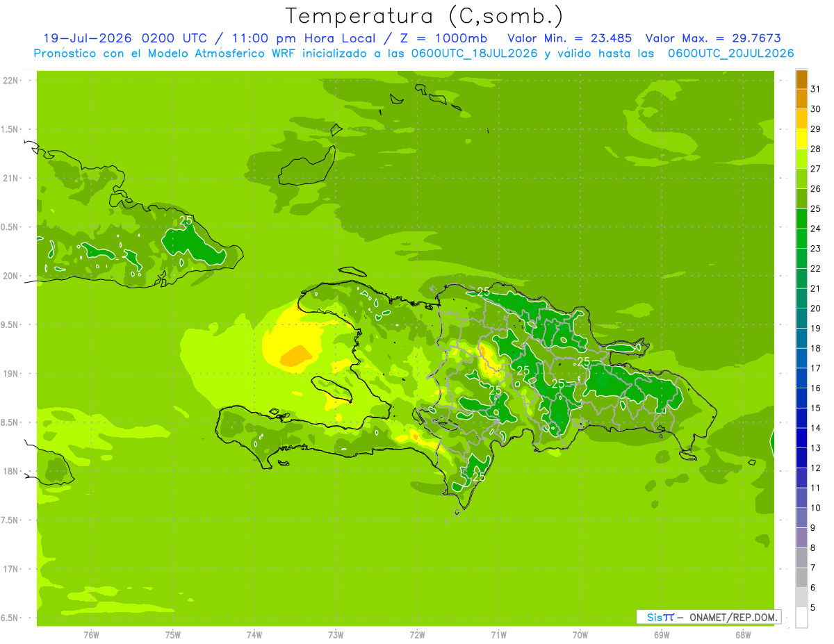Click Great Inagua island north of Haiti
834x644 pixels.
click(x=306, y=165)
